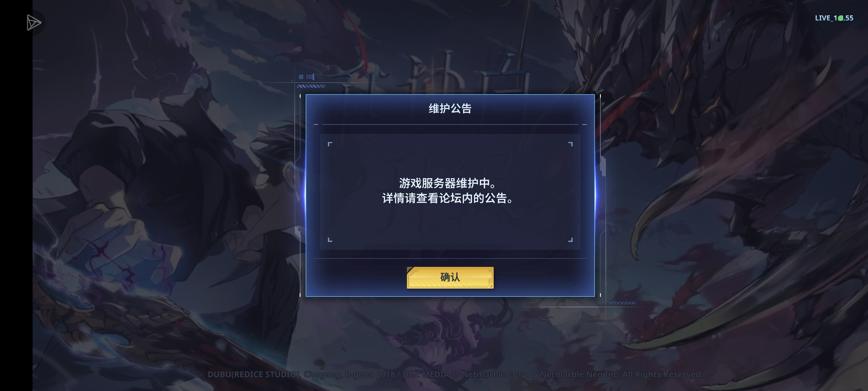Click the lower-left corner bracket of message box
868x391 pixels.
click(x=330, y=239)
